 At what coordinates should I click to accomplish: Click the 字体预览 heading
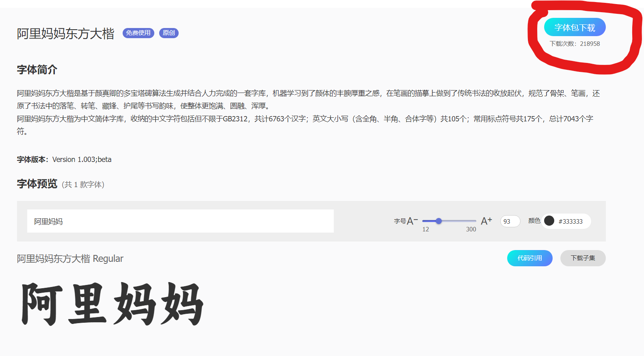tap(37, 184)
